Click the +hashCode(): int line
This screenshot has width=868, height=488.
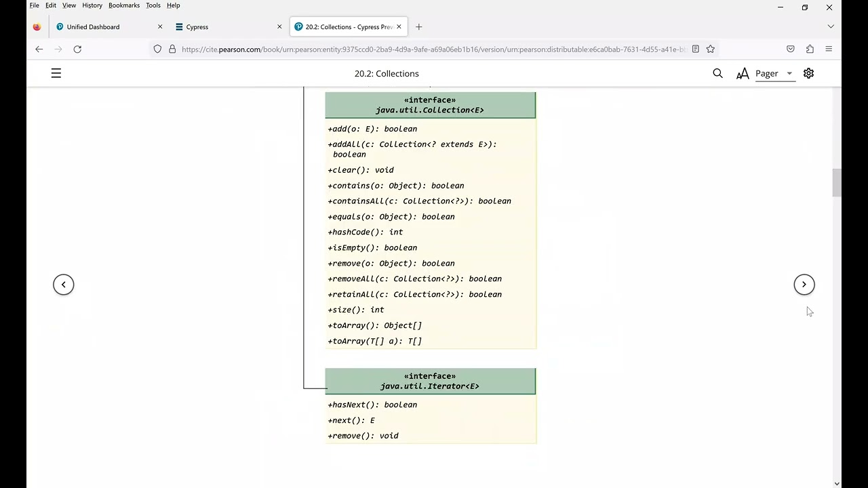pyautogui.click(x=366, y=232)
